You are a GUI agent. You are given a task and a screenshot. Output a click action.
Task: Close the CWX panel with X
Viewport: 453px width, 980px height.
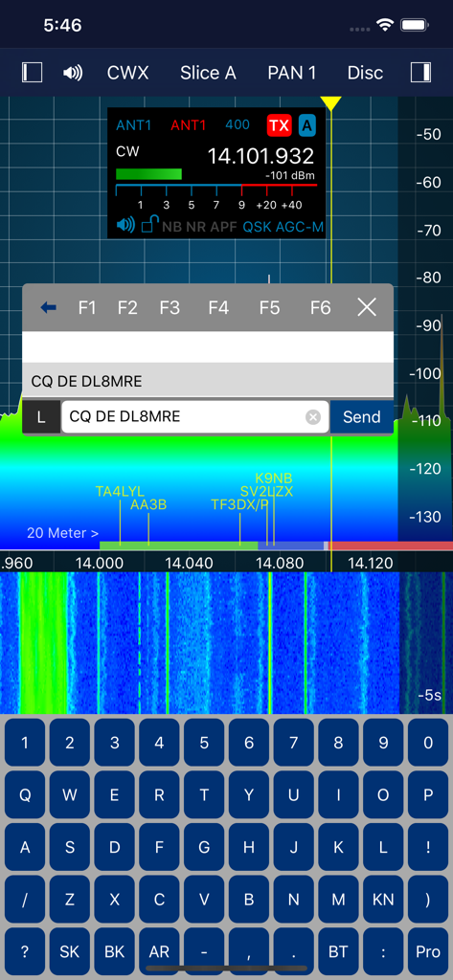(367, 307)
